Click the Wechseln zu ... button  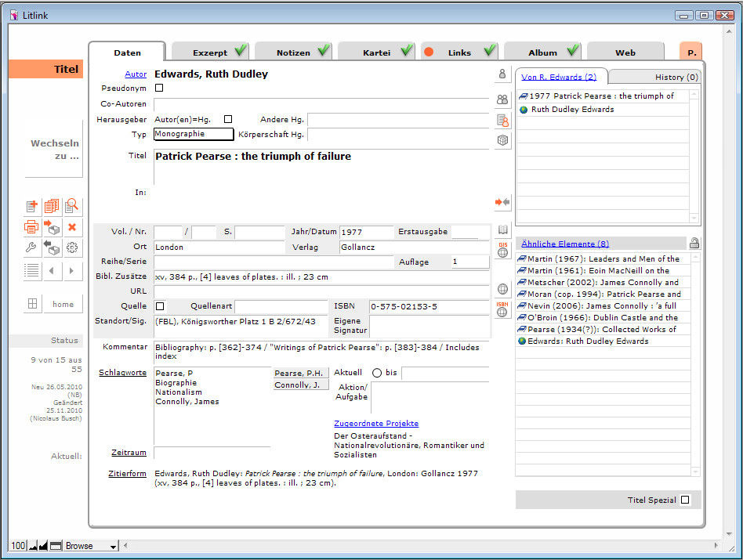tap(54, 149)
